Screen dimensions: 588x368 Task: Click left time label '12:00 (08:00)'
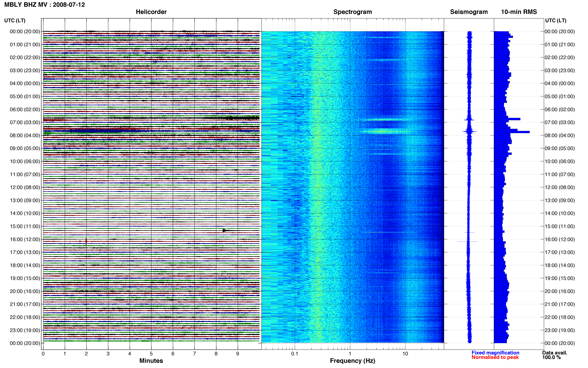[25, 187]
